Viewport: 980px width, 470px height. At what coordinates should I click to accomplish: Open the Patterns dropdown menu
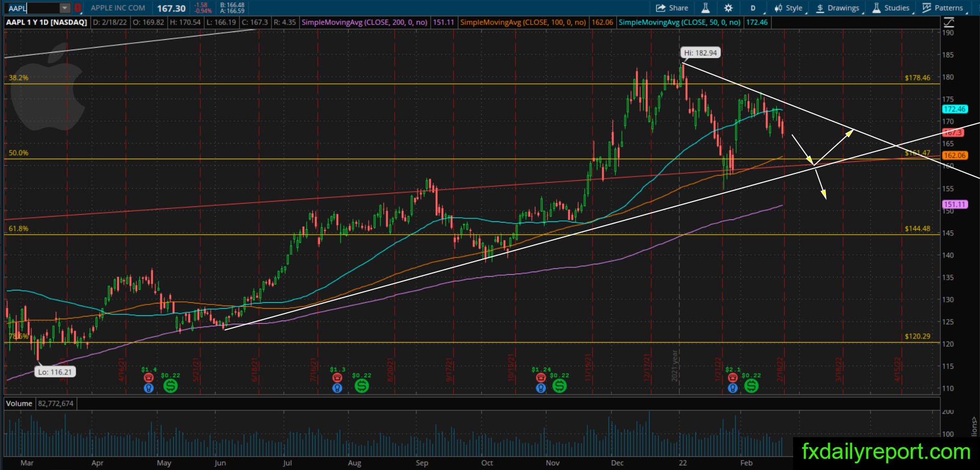coord(943,8)
